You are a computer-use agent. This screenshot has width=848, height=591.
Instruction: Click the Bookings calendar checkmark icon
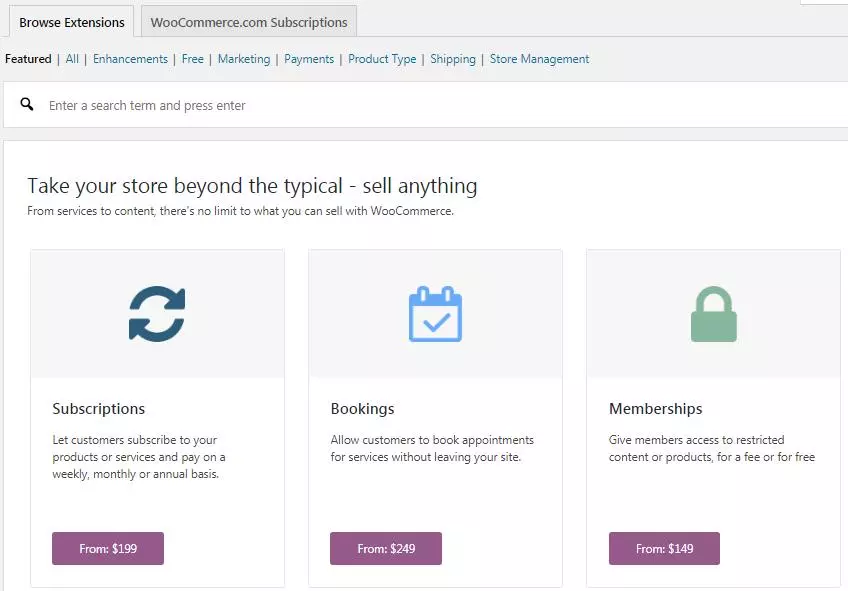point(435,314)
